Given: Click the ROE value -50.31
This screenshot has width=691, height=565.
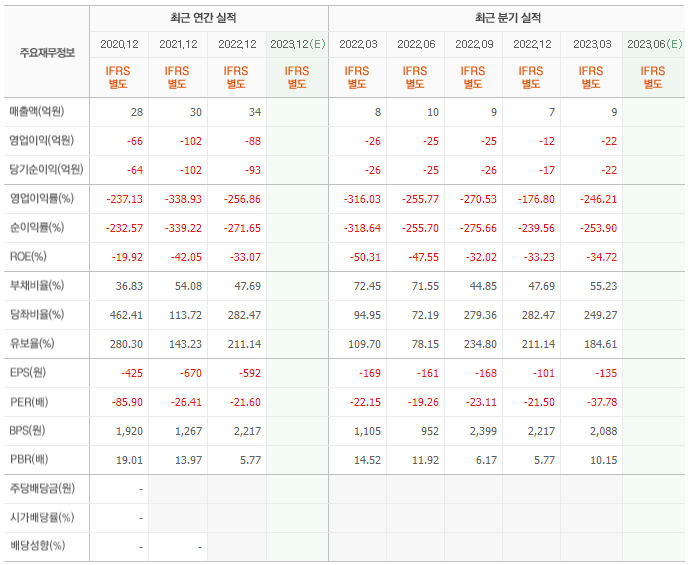Looking at the screenshot, I should pyautogui.click(x=365, y=257).
